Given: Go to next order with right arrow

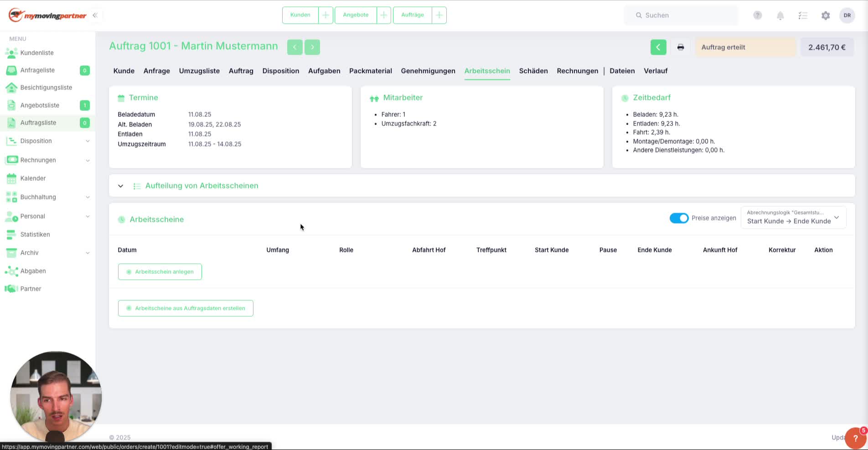Looking at the screenshot, I should click(x=312, y=47).
